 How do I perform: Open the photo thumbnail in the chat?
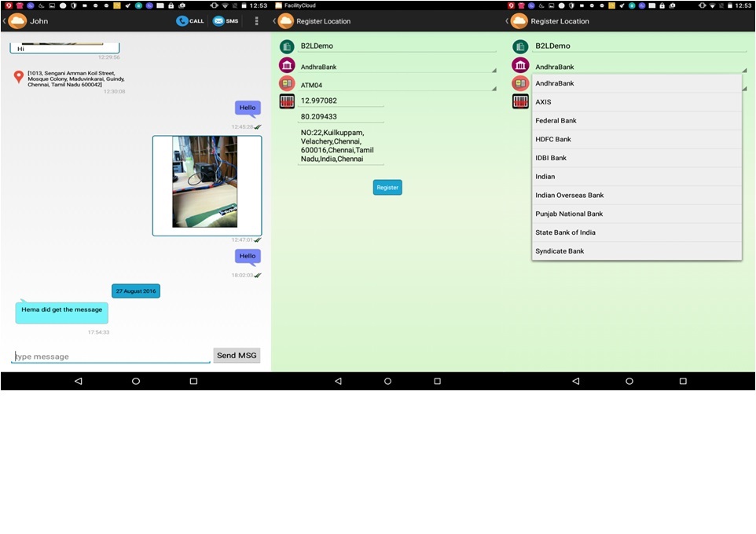(205, 182)
